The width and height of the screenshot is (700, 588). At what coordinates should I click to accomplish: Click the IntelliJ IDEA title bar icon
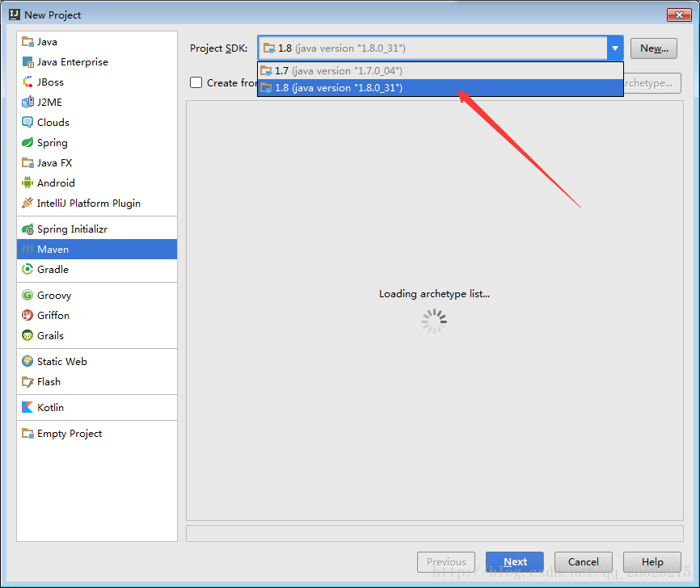tap(15, 15)
